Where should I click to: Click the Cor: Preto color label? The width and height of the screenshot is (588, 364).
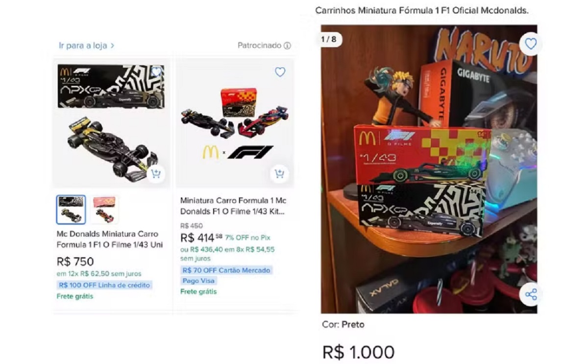click(343, 324)
